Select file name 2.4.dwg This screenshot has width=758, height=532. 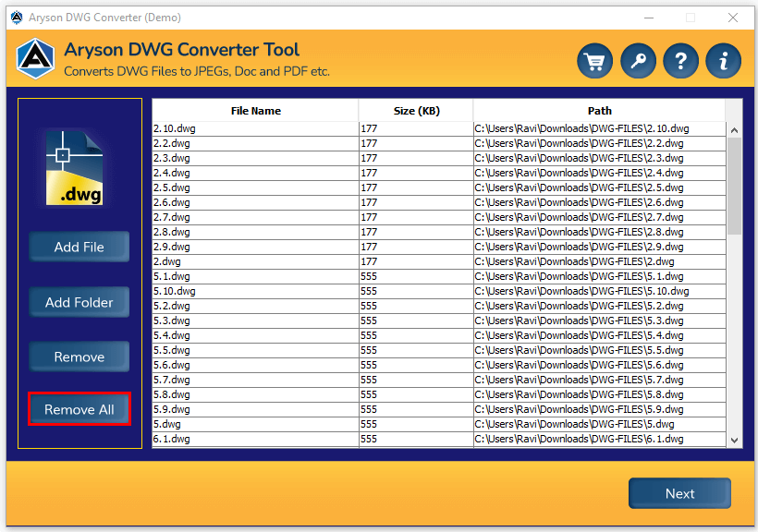[x=255, y=173]
